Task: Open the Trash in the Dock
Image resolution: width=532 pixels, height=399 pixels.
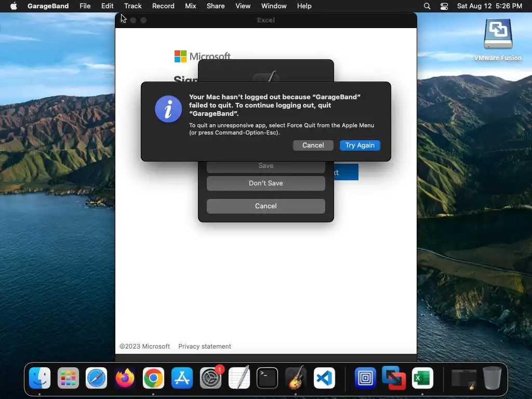Action: pyautogui.click(x=493, y=378)
